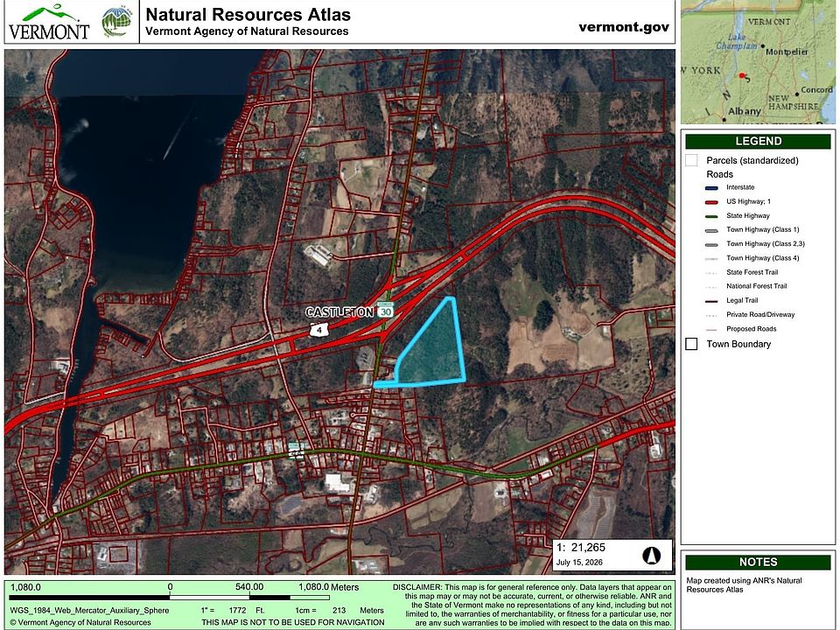
Task: Click the "Private Road/Driveway" legend label
Action: point(760,314)
